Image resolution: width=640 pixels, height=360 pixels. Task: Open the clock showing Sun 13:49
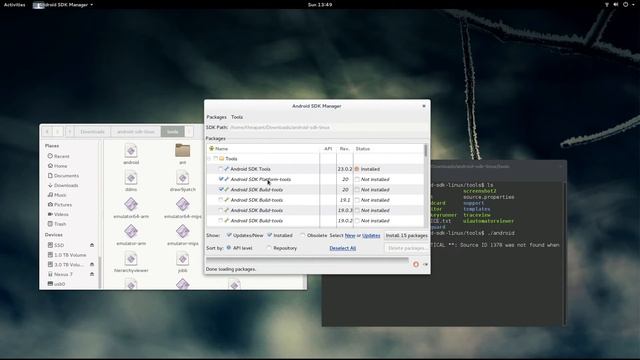[x=320, y=4]
